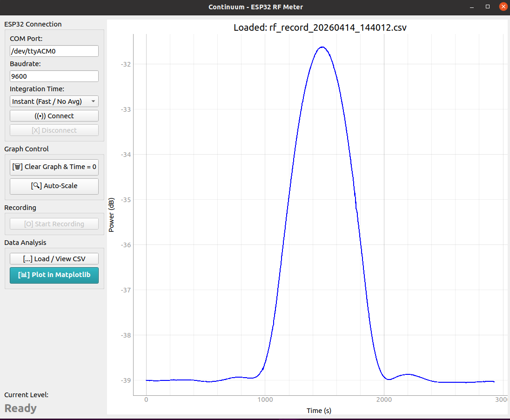
Task: Maximize the Continuum window
Action: point(488,7)
